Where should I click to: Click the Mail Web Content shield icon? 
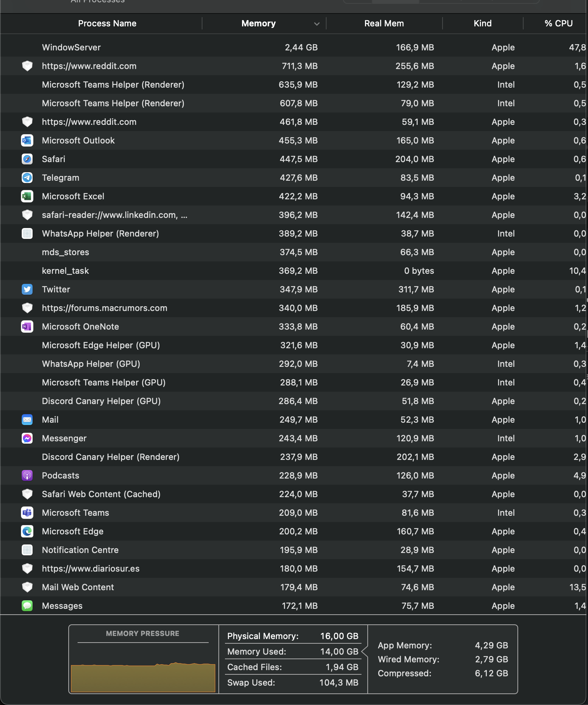tap(27, 587)
